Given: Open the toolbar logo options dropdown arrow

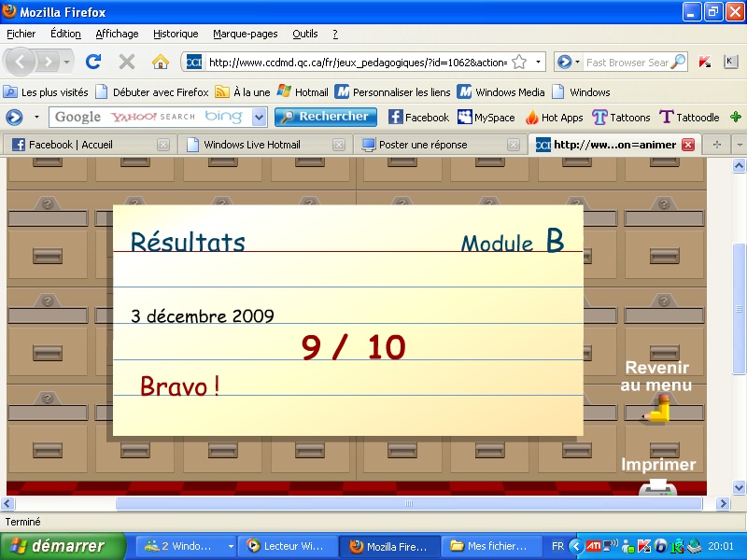Looking at the screenshot, I should [36, 118].
